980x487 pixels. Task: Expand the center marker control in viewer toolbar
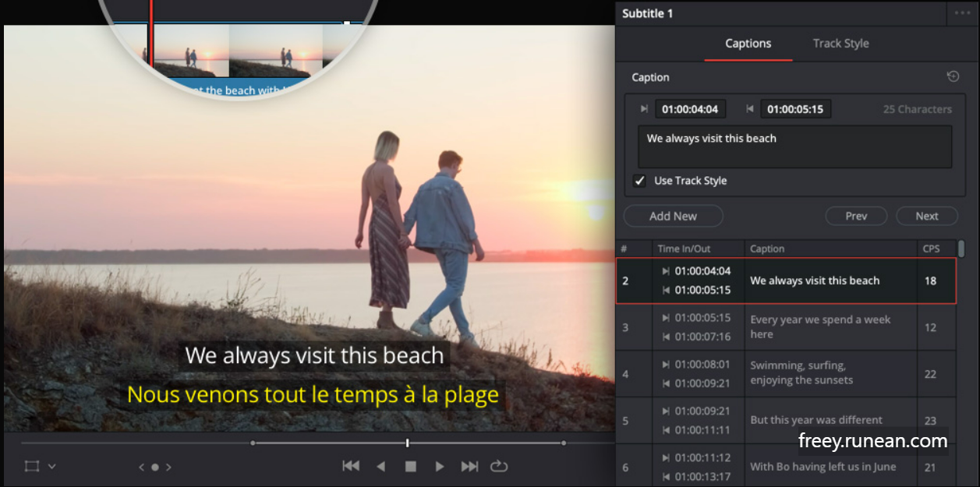pos(154,466)
